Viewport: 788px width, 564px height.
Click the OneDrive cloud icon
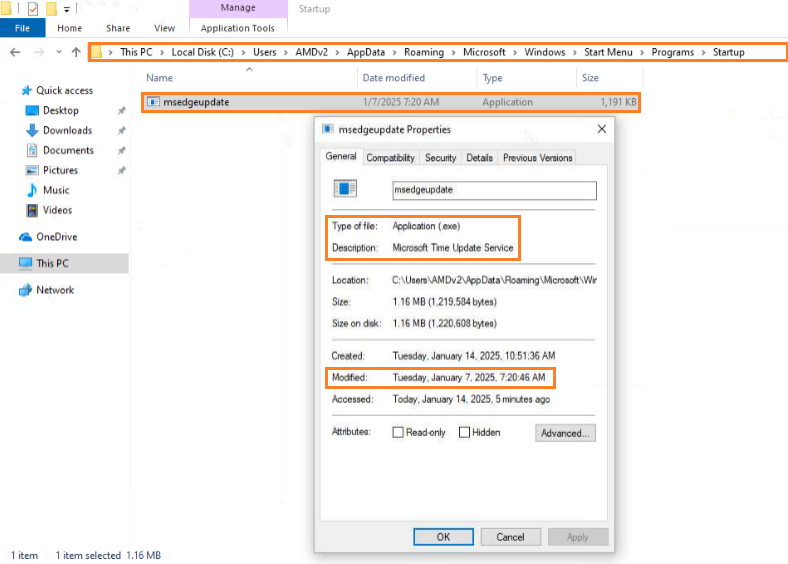[x=26, y=237]
